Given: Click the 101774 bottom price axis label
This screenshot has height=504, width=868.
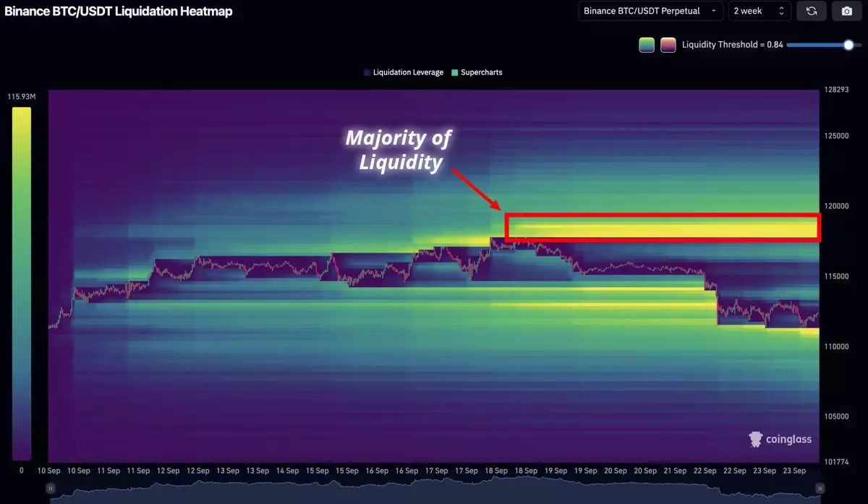Looking at the screenshot, I should [x=835, y=463].
